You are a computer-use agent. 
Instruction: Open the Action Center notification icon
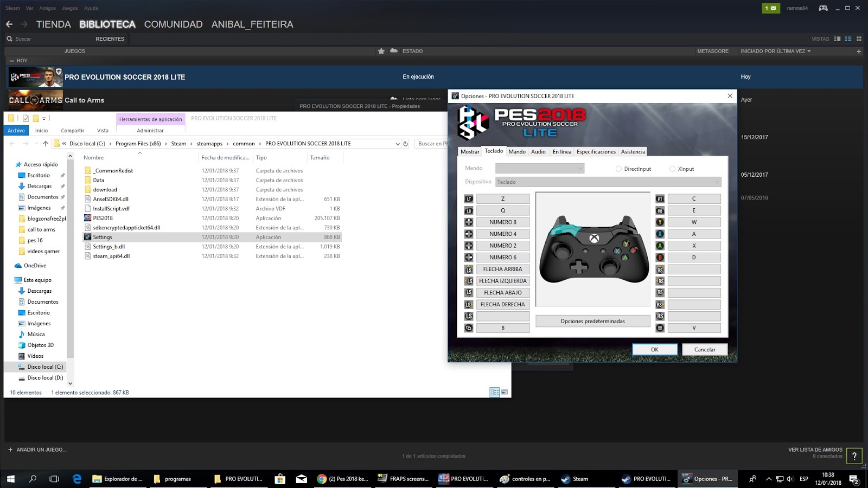point(854,479)
